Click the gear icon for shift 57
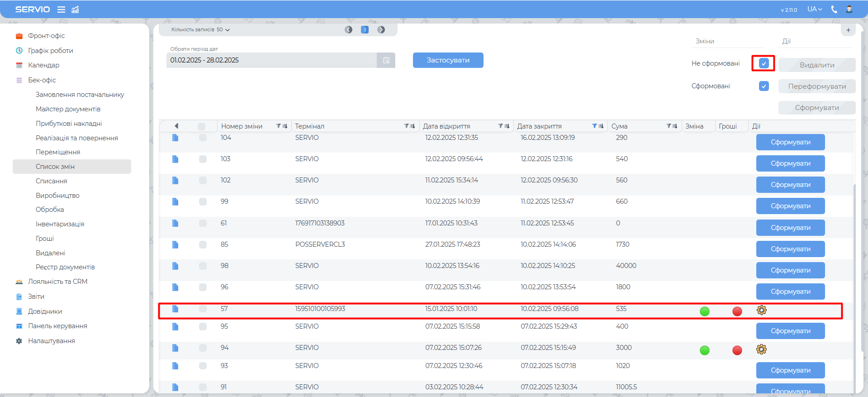868x397 pixels. (762, 311)
